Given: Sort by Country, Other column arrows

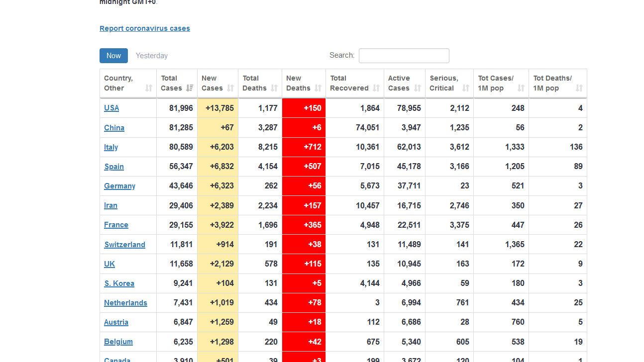Looking at the screenshot, I should tap(149, 88).
